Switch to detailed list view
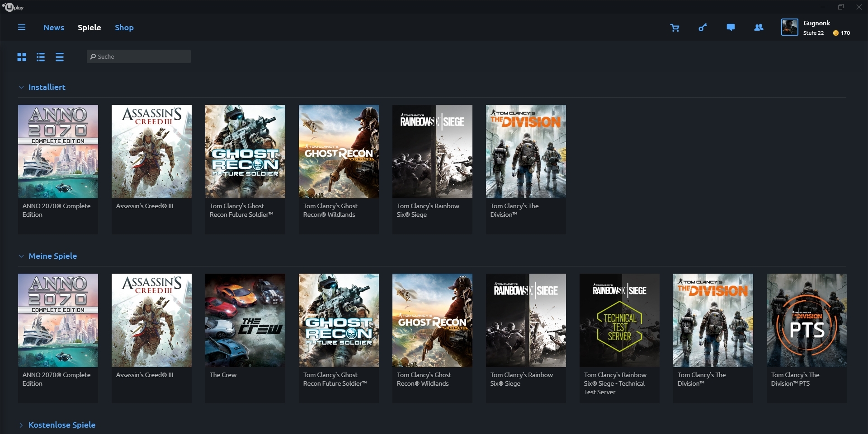868x434 pixels. [x=41, y=57]
